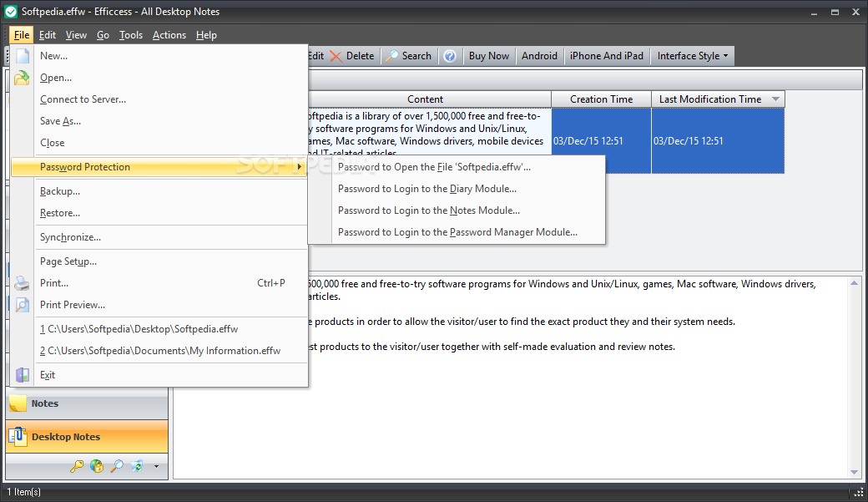Select Print Preview... menu entry
Viewport: 868px width, 502px height.
pos(159,305)
